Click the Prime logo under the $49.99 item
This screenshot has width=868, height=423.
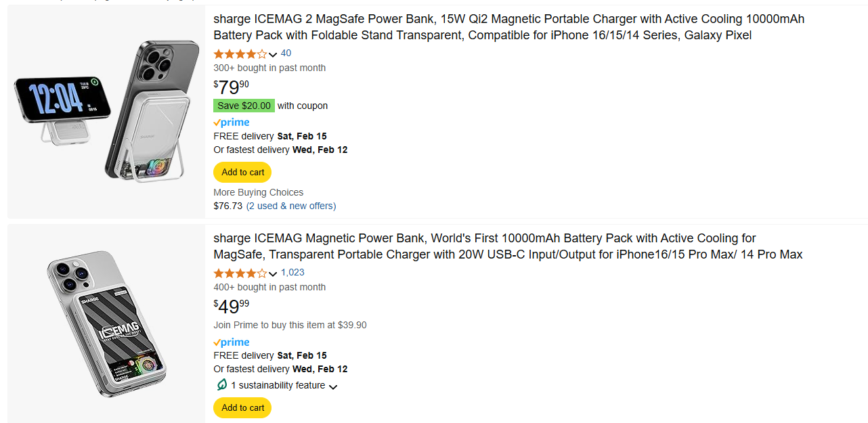pyautogui.click(x=232, y=342)
